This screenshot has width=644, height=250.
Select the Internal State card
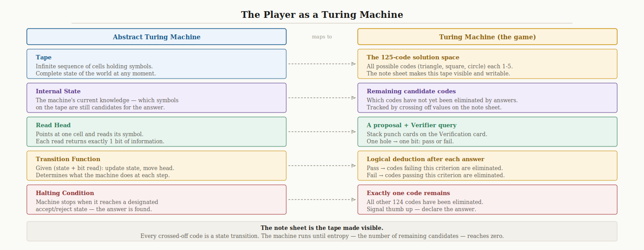coord(157,98)
